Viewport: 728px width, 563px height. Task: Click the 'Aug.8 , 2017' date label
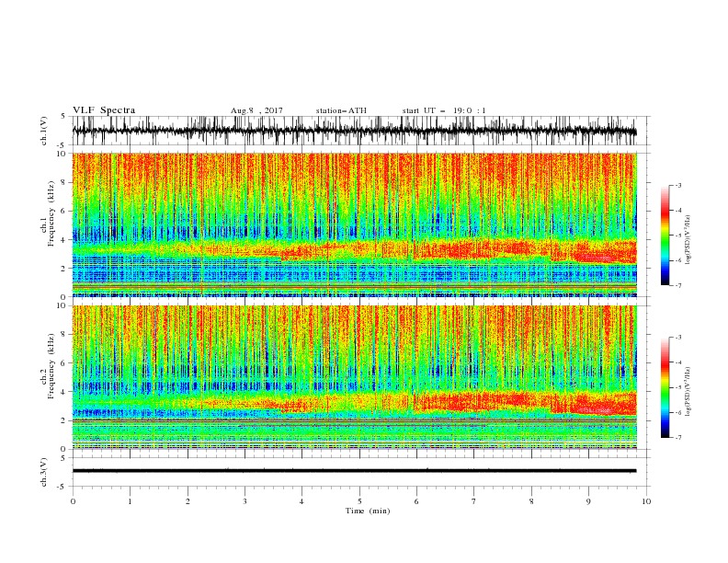coord(256,110)
